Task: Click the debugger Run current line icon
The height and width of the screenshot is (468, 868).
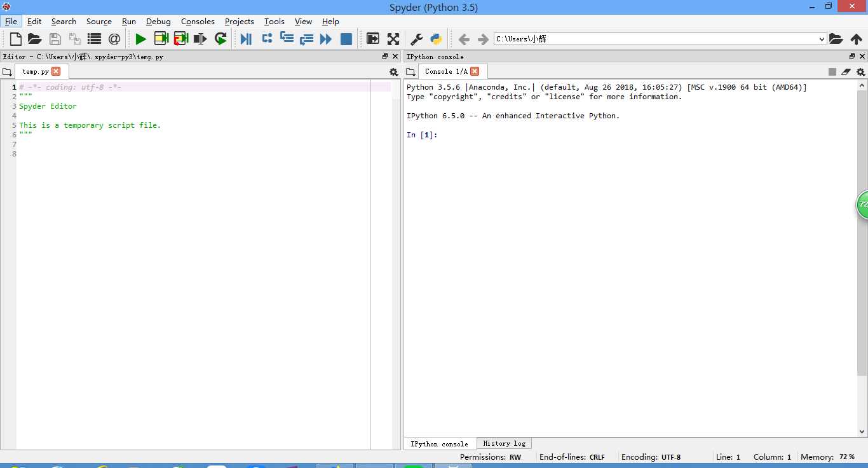Action: point(267,38)
